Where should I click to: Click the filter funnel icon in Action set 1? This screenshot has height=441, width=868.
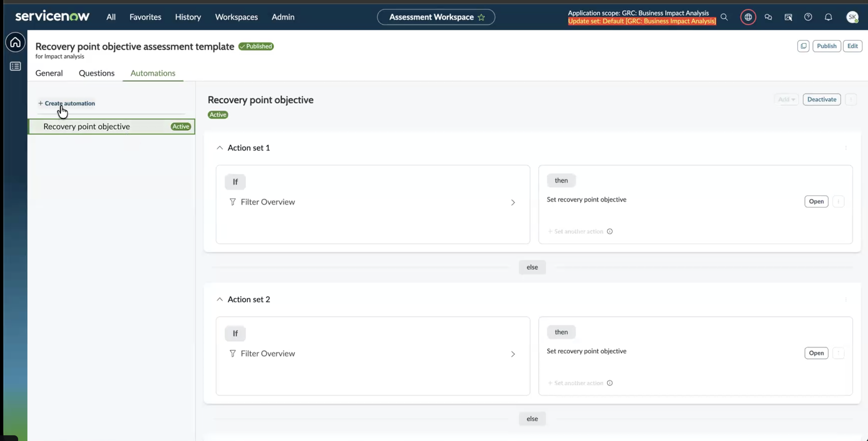pos(233,202)
